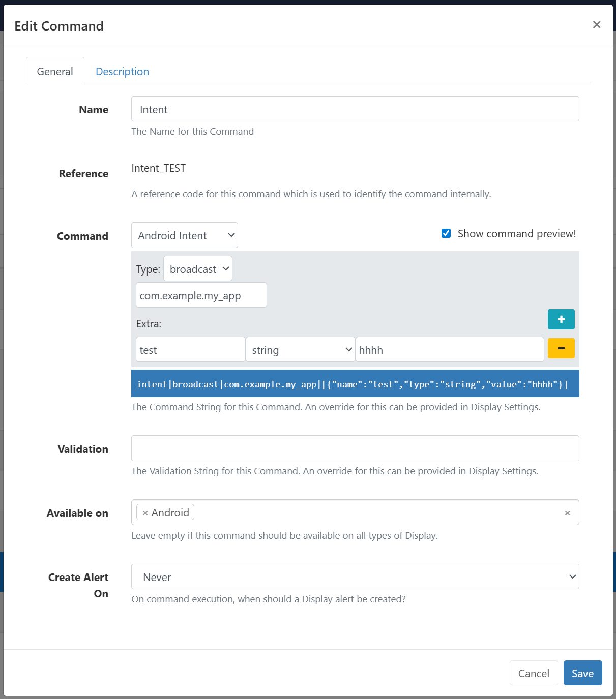Click the plus icon to add extra

(x=561, y=319)
